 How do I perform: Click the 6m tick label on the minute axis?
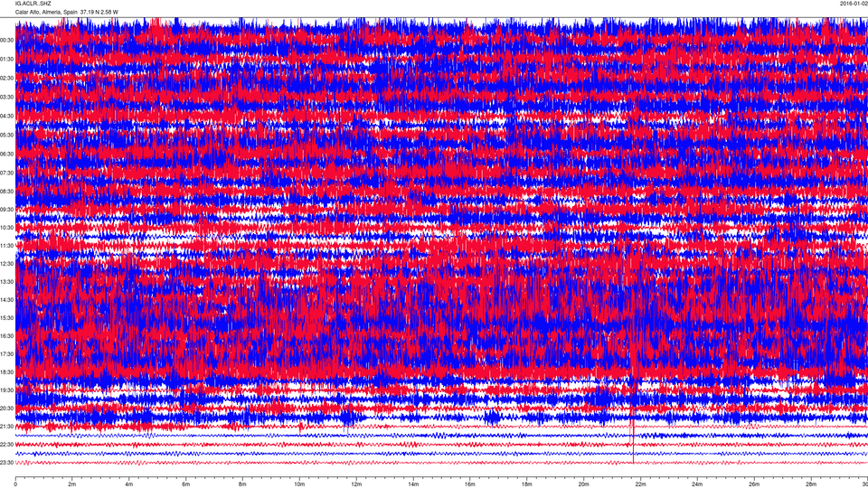click(x=186, y=484)
